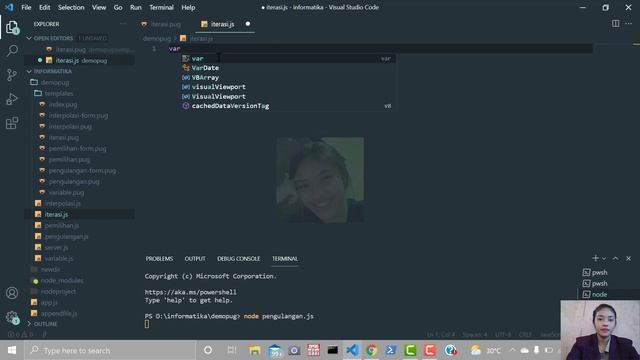The height and width of the screenshot is (360, 640).
Task: Switch to the Debug Console tab
Action: [238, 258]
